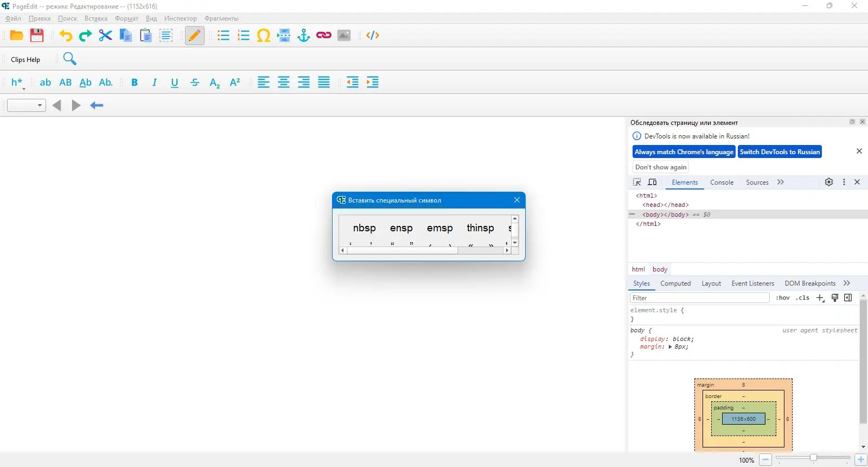Toggle bold formatting
The image size is (868, 467).
135,83
